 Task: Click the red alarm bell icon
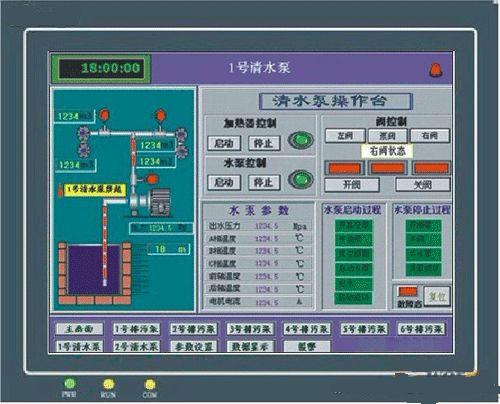click(436, 70)
